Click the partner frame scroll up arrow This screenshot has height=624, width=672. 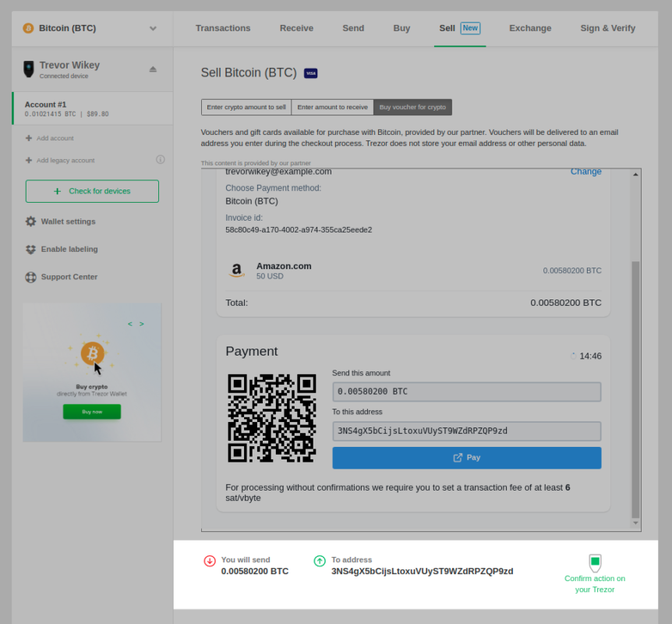(x=635, y=174)
